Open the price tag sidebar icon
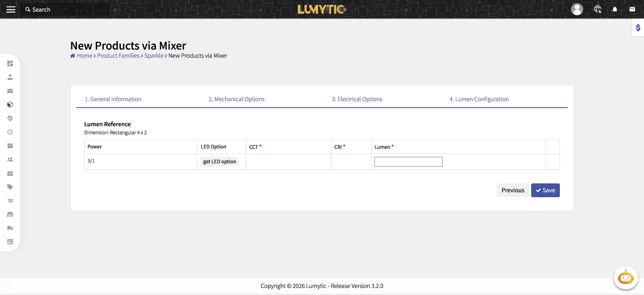 point(10,187)
